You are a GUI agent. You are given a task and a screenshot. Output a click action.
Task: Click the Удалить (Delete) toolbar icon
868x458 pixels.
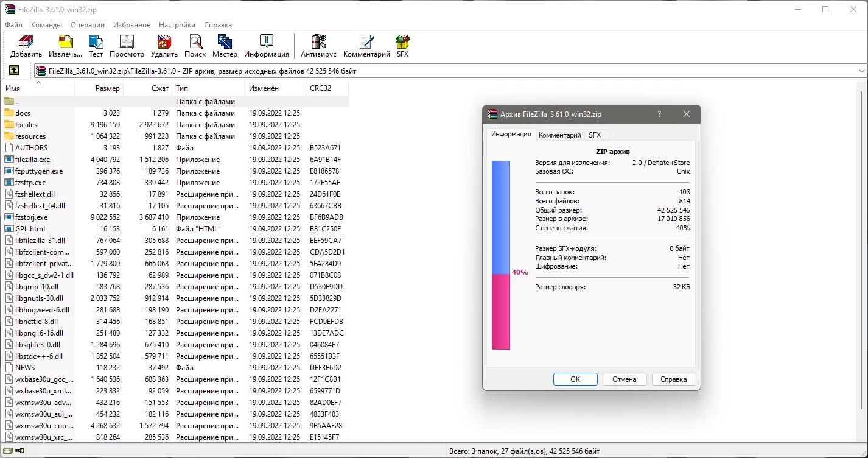pos(164,41)
